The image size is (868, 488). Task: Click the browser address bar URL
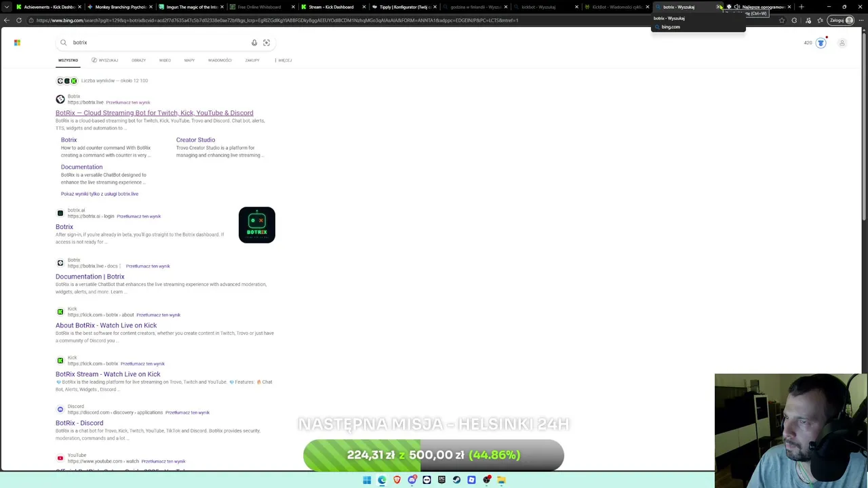277,20
